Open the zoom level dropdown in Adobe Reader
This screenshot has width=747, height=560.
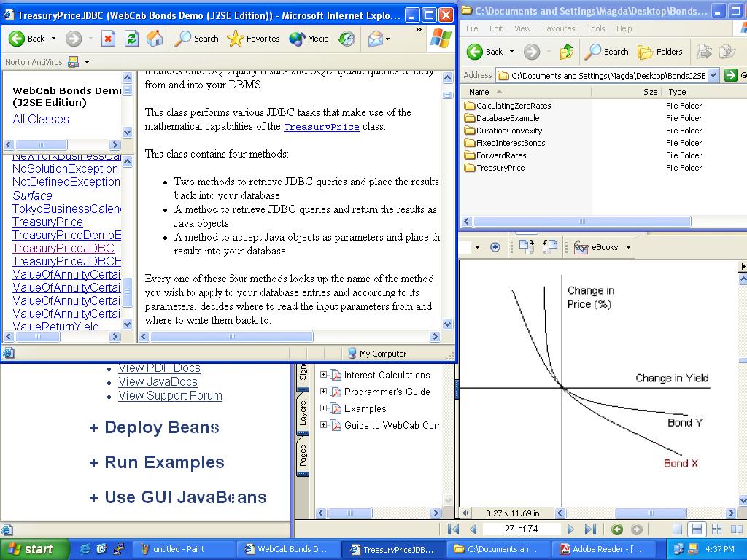tap(477, 247)
